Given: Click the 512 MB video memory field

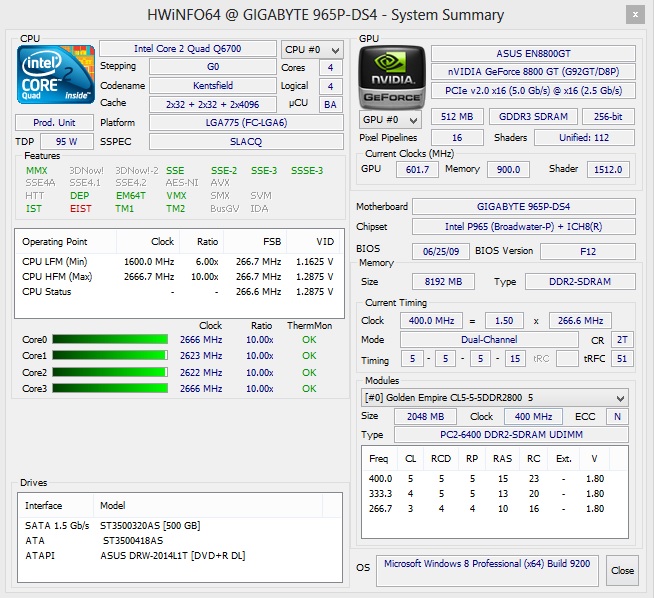Looking at the screenshot, I should [x=457, y=116].
